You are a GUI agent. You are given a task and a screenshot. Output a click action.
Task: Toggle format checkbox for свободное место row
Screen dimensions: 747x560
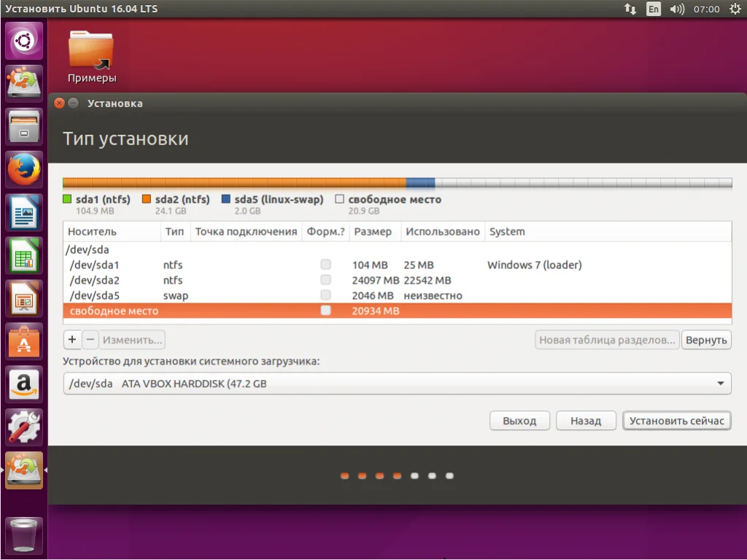pos(325,311)
